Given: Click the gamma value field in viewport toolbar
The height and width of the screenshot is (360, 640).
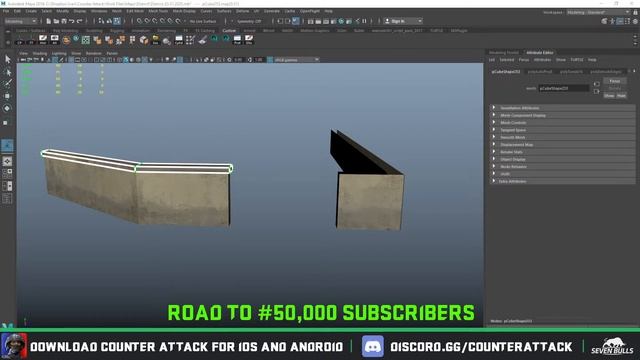Looking at the screenshot, I should [x=259, y=60].
